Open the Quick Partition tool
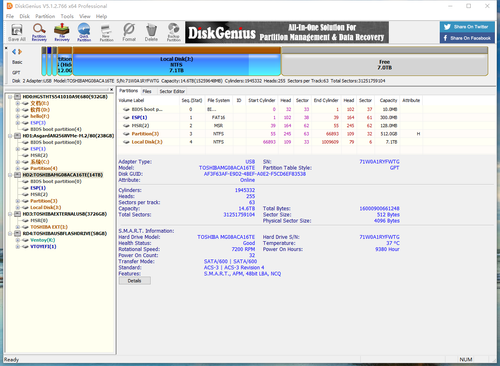 (84, 33)
